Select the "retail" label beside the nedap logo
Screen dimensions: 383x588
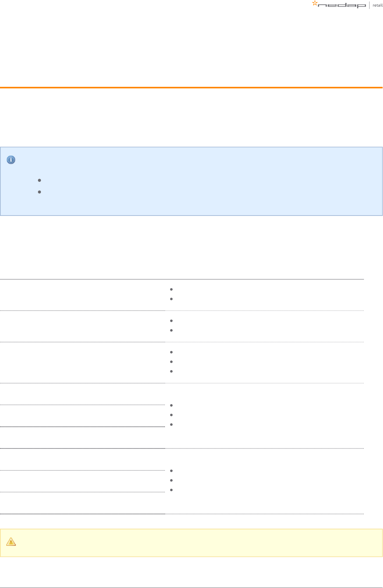(x=377, y=5)
